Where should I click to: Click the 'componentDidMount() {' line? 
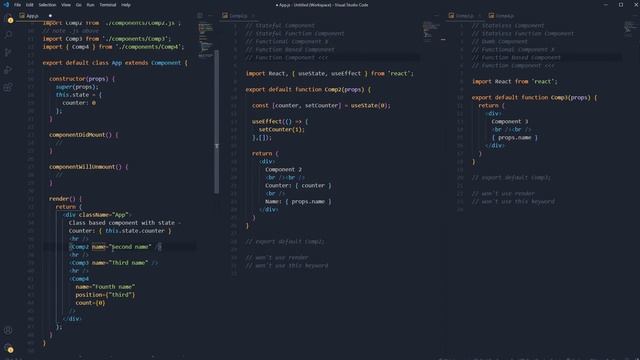pyautogui.click(x=83, y=135)
